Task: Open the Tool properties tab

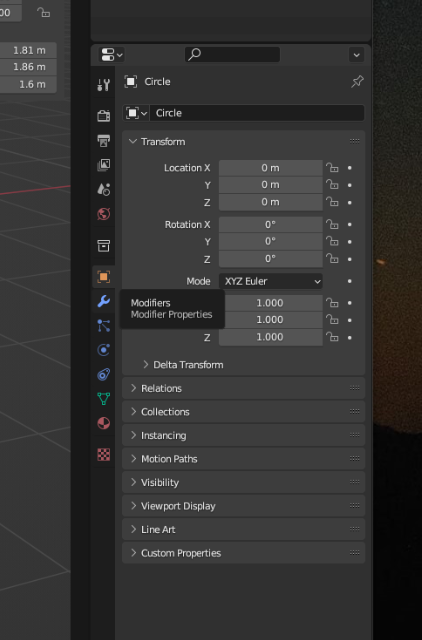Action: coord(104,84)
